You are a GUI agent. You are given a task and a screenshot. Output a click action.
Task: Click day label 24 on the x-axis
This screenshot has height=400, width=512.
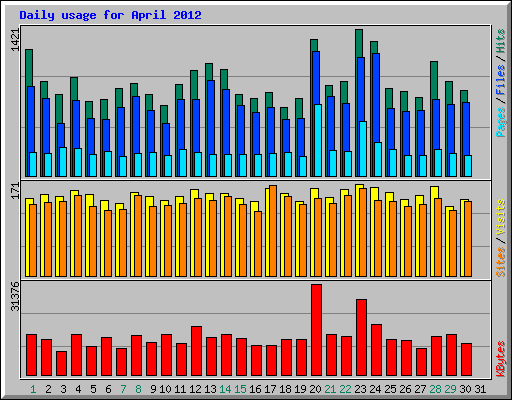pos(375,389)
